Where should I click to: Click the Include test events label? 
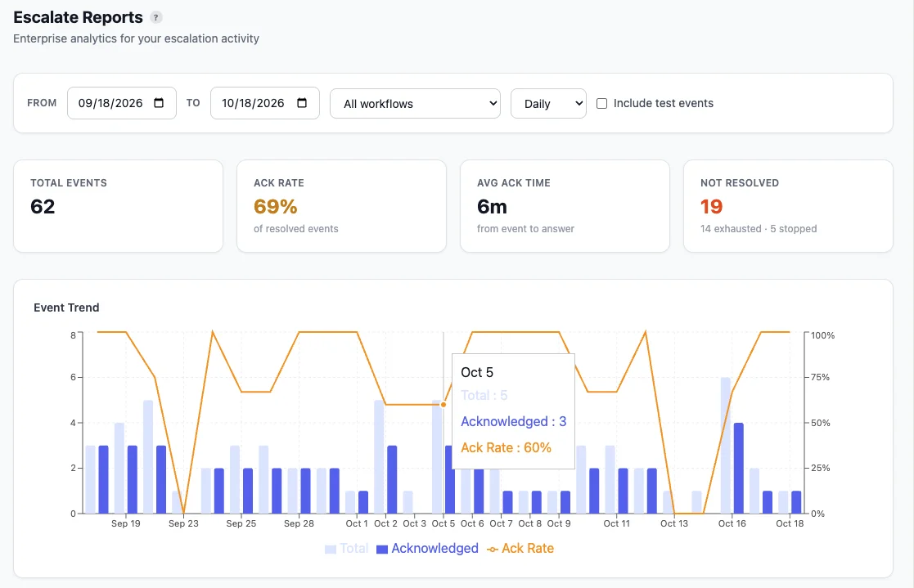[x=664, y=103]
